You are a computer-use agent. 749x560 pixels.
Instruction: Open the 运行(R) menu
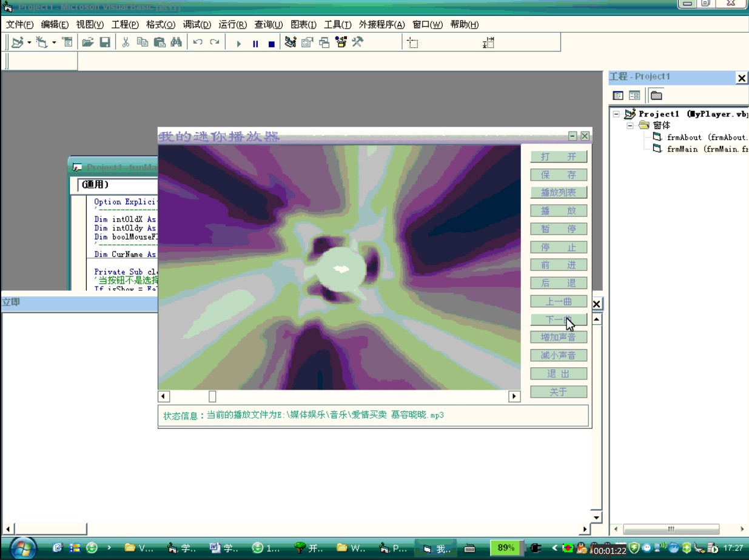(232, 25)
